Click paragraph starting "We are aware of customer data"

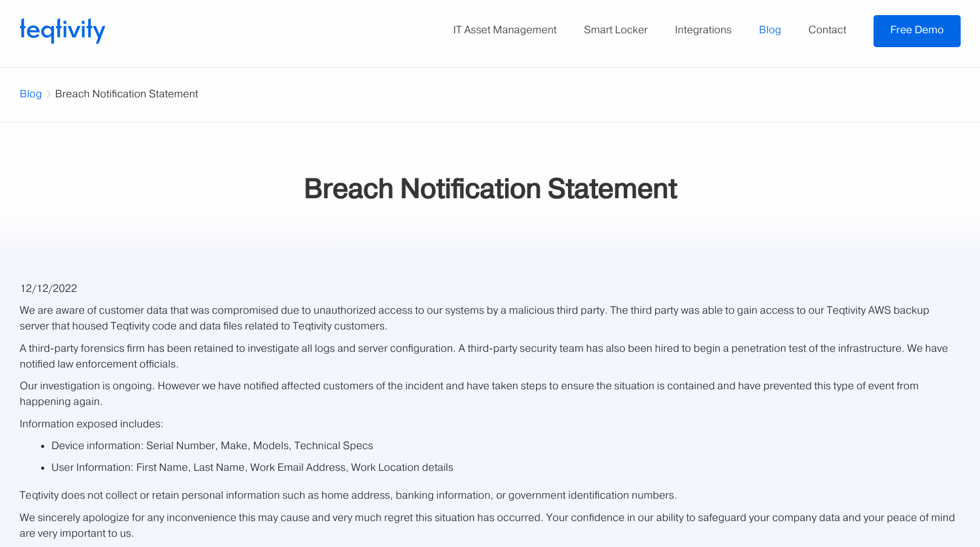pyautogui.click(x=474, y=318)
